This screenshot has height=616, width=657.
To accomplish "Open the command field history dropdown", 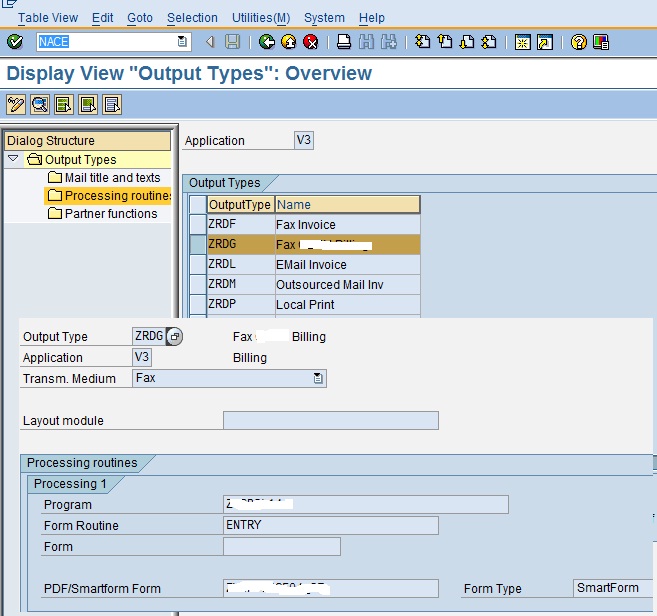I will pyautogui.click(x=182, y=41).
